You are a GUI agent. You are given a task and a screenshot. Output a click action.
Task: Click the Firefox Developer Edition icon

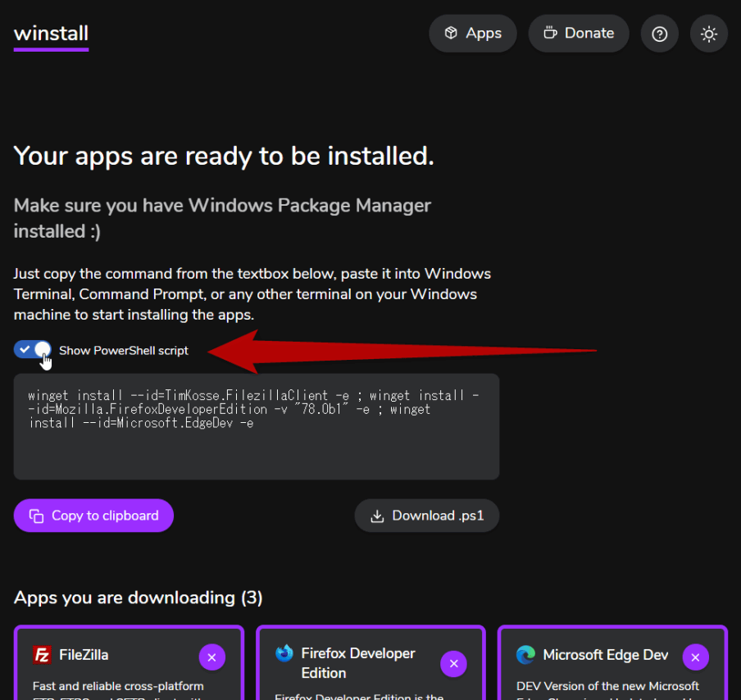coord(284,653)
